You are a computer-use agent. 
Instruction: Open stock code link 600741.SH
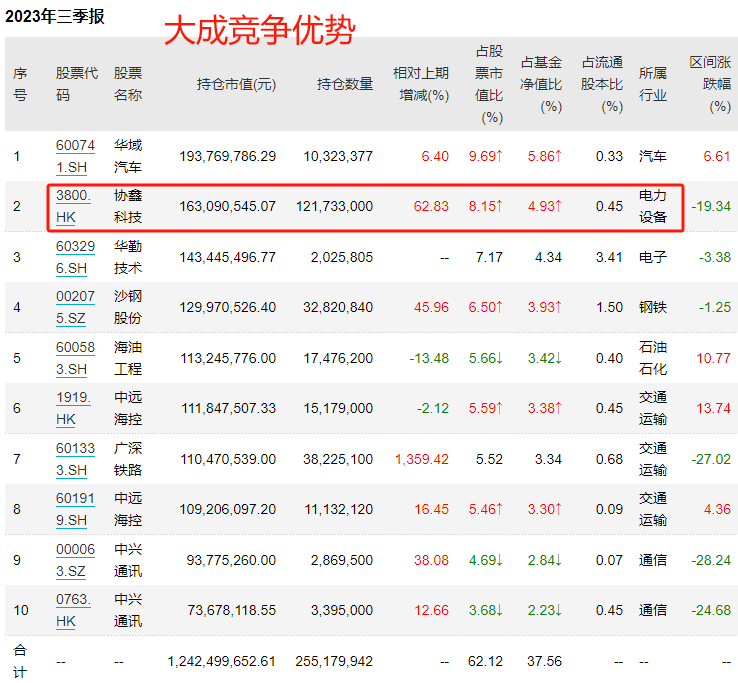click(75, 156)
